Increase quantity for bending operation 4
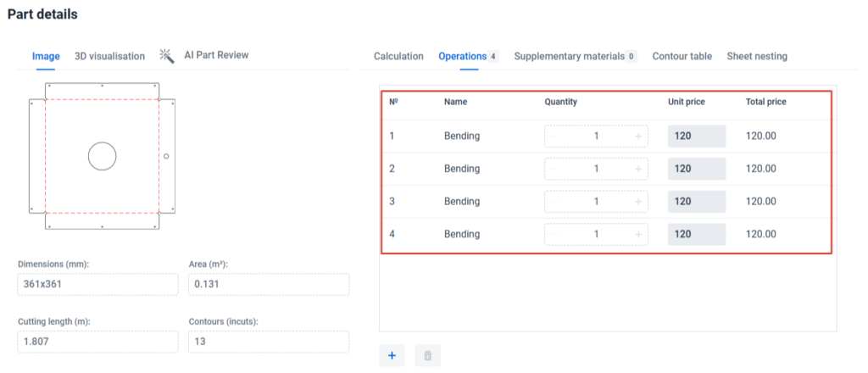The height and width of the screenshot is (373, 868). coord(638,234)
